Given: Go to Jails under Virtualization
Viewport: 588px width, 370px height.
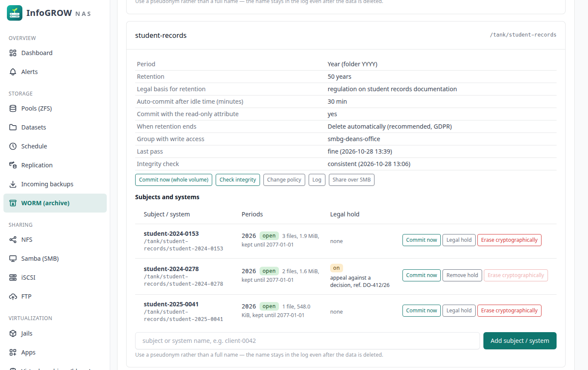Looking at the screenshot, I should [x=55, y=333].
